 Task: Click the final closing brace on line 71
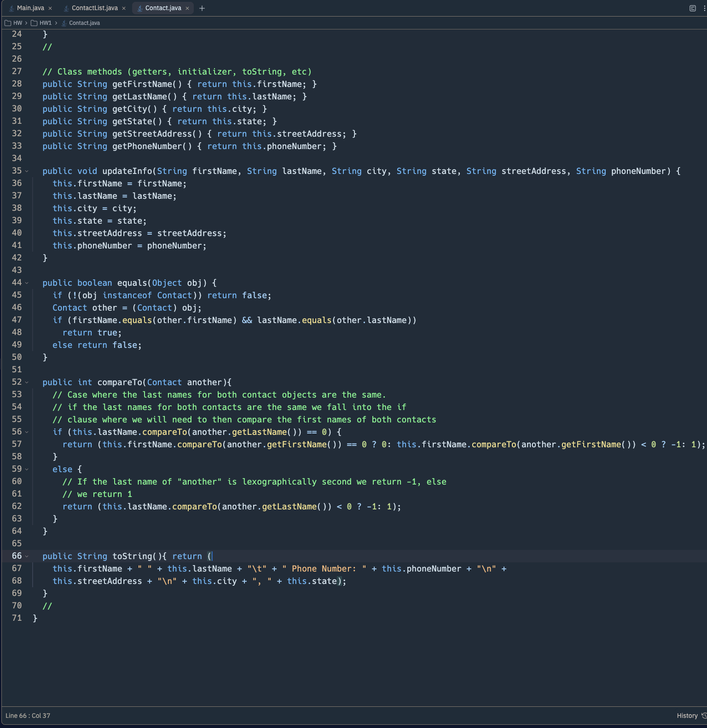(35, 618)
